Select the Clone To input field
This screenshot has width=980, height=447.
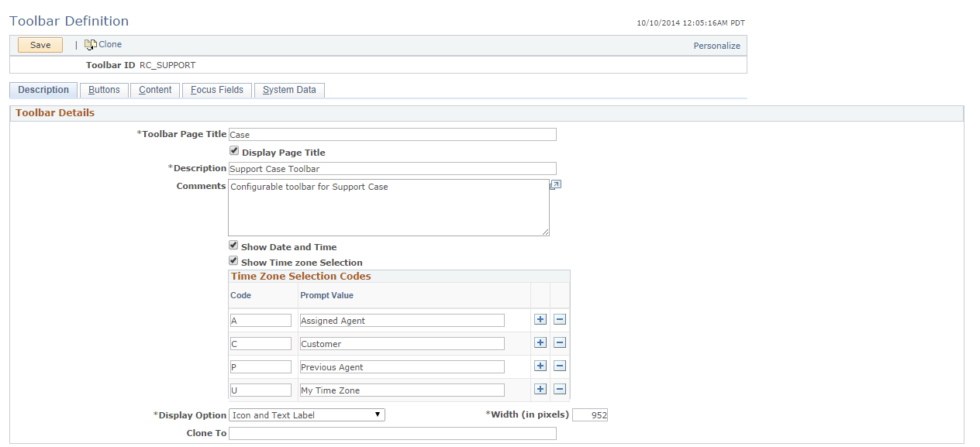click(x=392, y=433)
